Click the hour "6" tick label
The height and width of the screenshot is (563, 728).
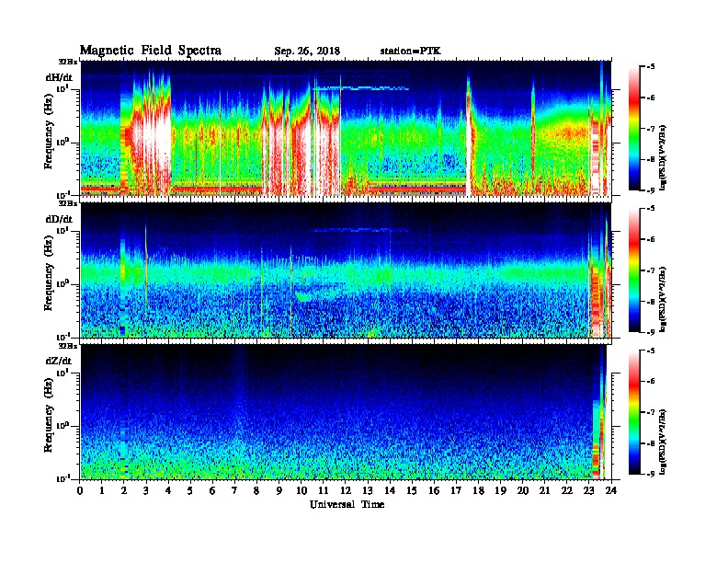click(x=212, y=490)
